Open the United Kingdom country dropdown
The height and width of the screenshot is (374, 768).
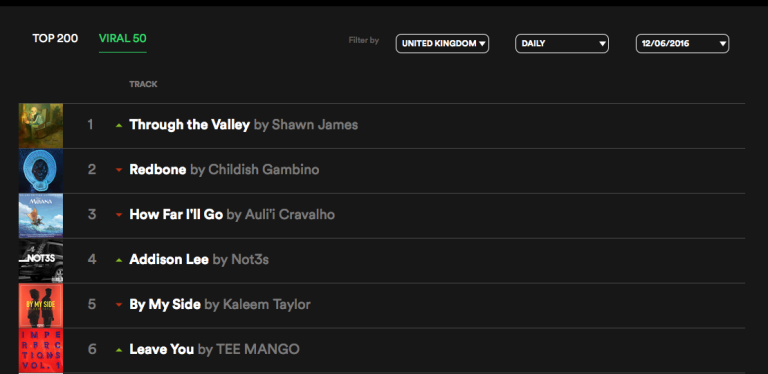click(442, 44)
